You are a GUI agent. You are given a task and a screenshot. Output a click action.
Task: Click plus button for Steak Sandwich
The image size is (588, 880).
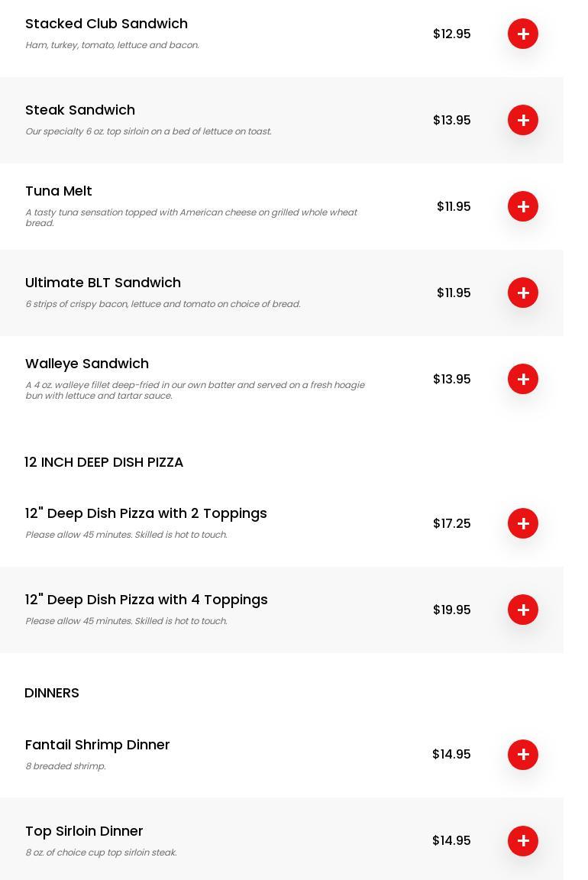(523, 120)
